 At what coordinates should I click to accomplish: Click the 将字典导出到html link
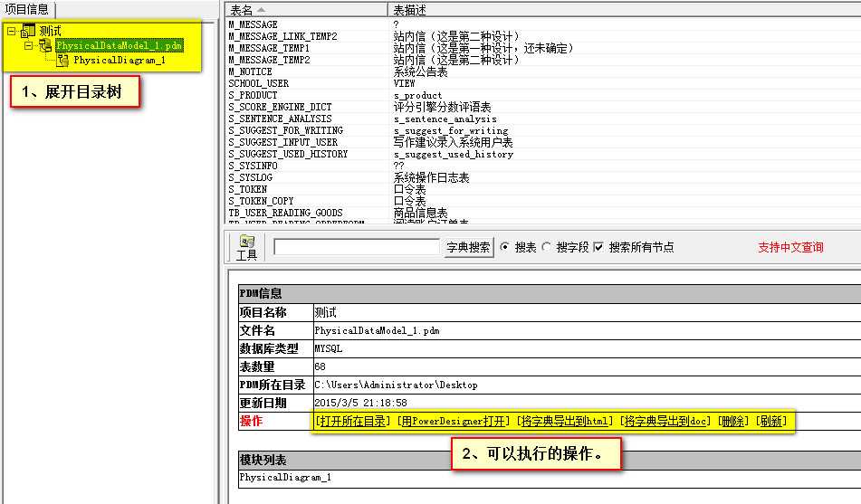click(x=564, y=421)
